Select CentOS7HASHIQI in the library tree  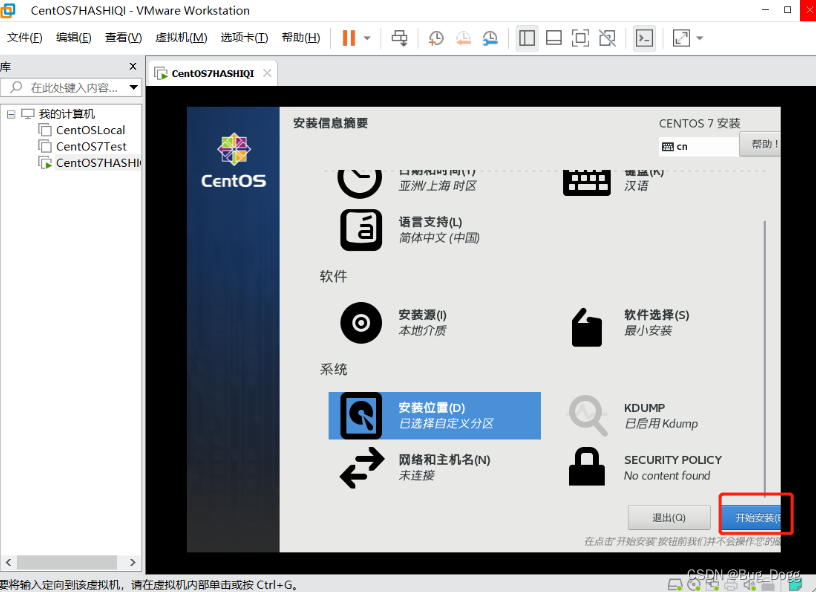(98, 163)
